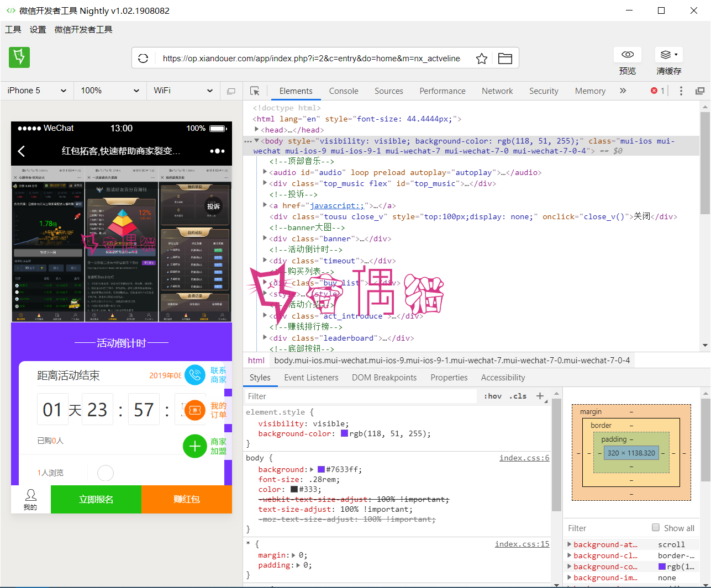Expand the banner div node
The height and width of the screenshot is (588, 711).
click(265, 239)
